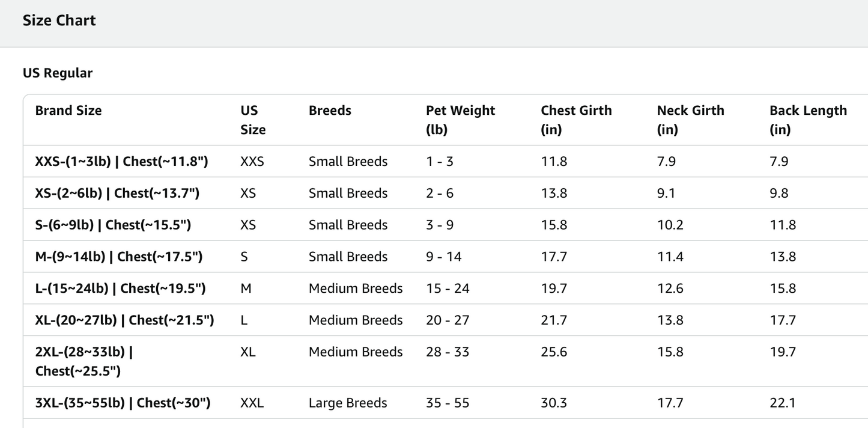Click the 30.3 chest girth value
Image resolution: width=868 pixels, height=428 pixels.
[x=554, y=403]
